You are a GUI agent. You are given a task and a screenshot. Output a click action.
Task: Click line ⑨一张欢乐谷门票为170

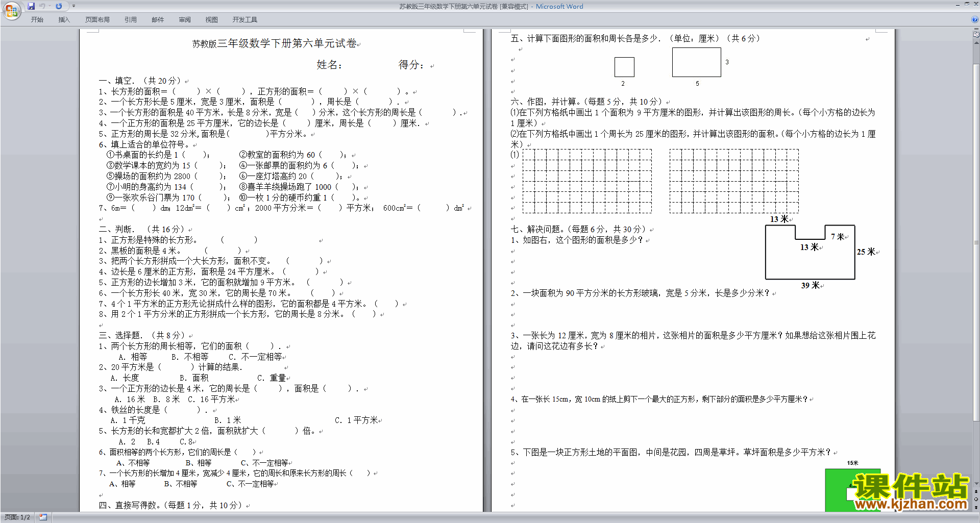click(168, 197)
